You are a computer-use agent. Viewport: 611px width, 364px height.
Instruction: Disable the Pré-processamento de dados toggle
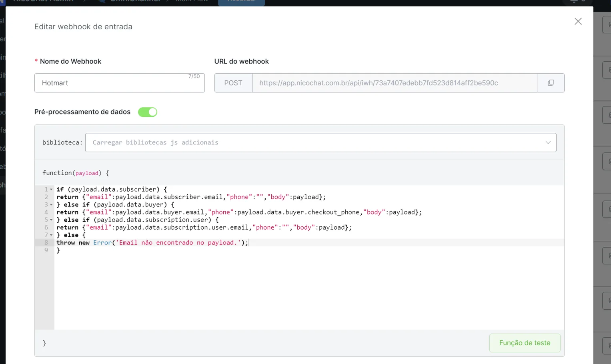(x=148, y=112)
